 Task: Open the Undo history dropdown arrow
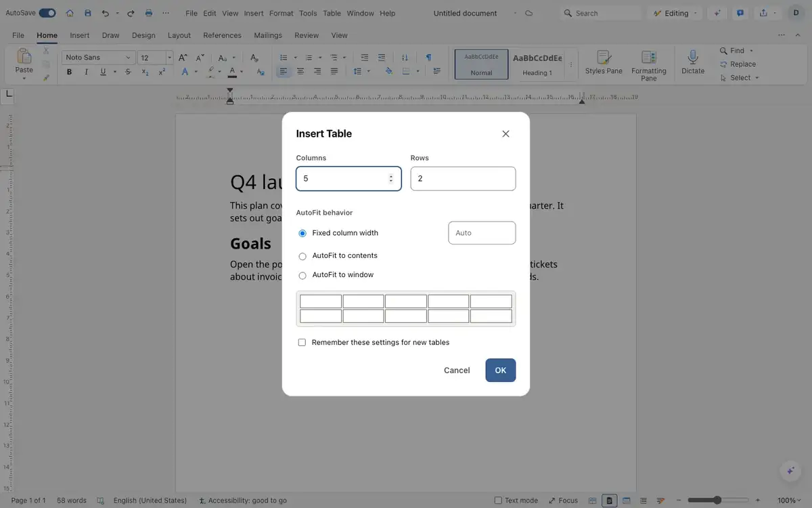117,13
